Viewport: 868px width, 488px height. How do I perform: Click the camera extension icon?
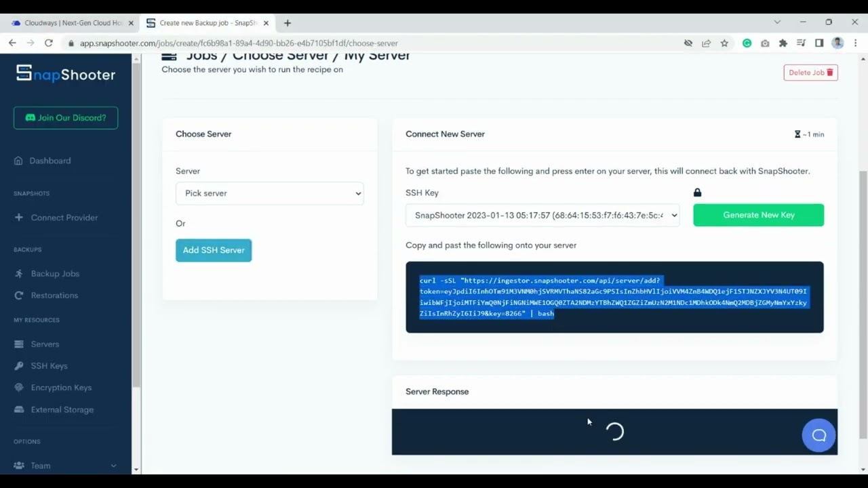(x=765, y=43)
